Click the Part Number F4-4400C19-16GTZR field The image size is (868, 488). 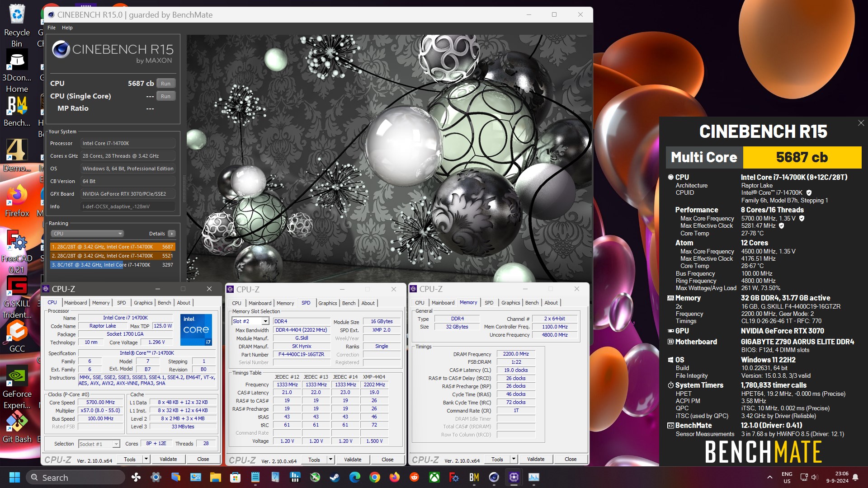click(x=301, y=354)
